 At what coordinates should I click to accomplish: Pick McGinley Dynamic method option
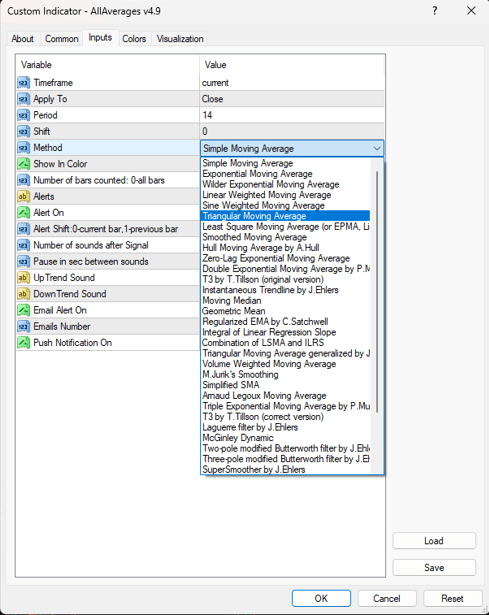(238, 438)
